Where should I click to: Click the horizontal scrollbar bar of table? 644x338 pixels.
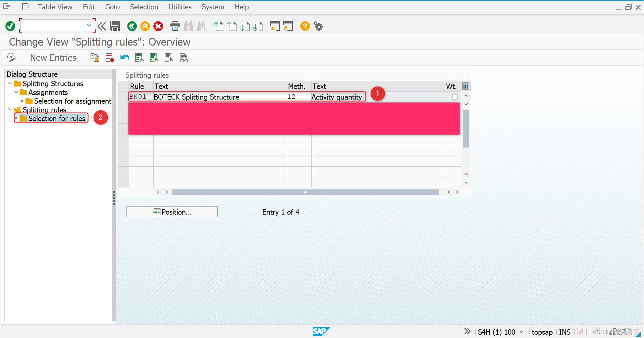pos(305,192)
